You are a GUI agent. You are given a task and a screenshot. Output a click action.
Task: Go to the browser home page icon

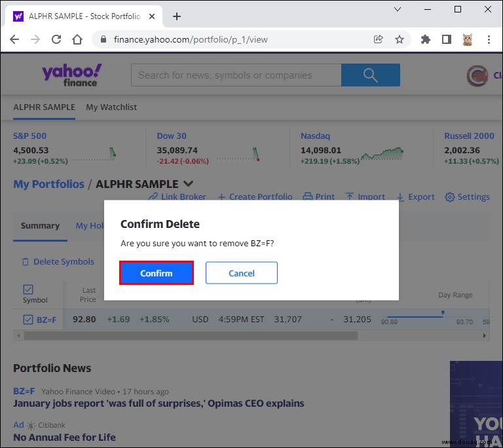click(77, 39)
